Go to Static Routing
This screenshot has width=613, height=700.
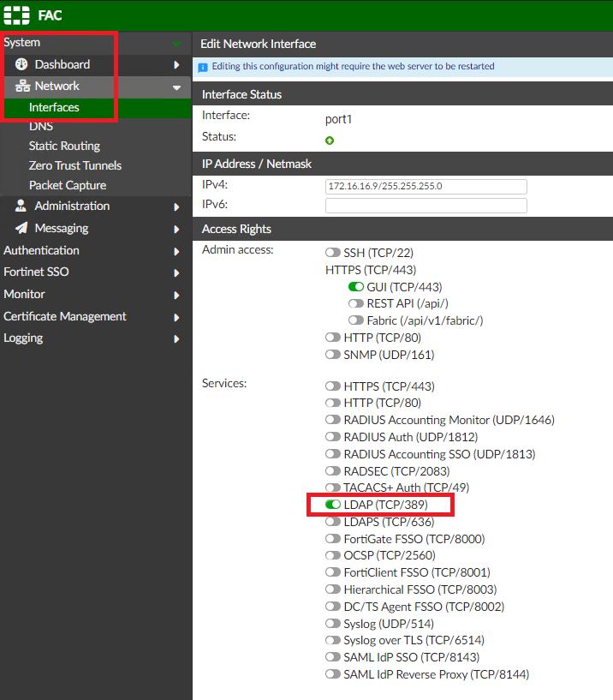tap(65, 146)
